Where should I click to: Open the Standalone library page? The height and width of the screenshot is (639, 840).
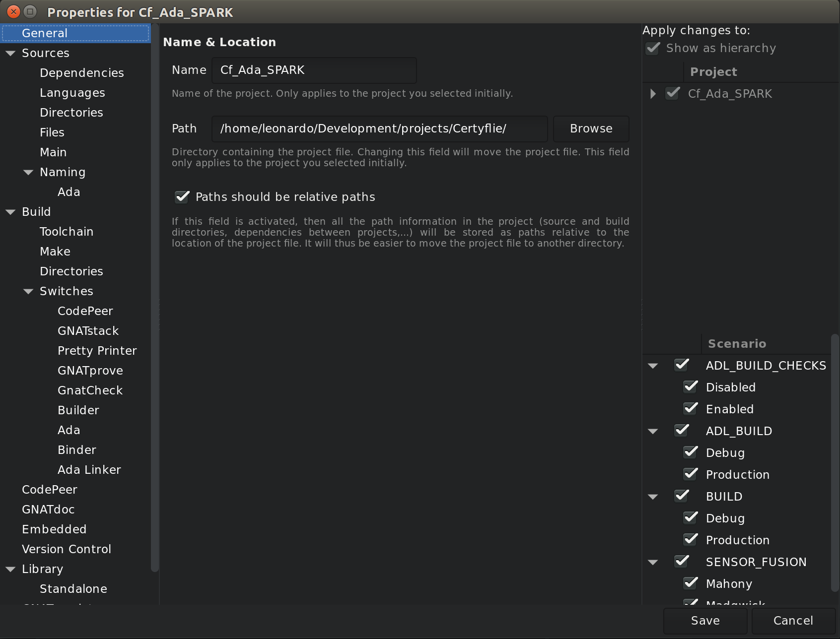click(73, 589)
